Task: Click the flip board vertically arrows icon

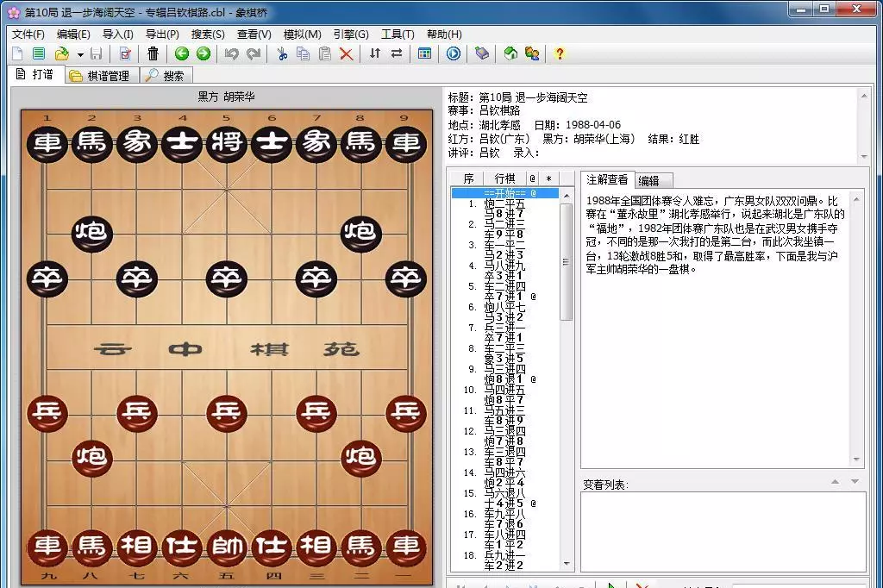Action: (374, 53)
